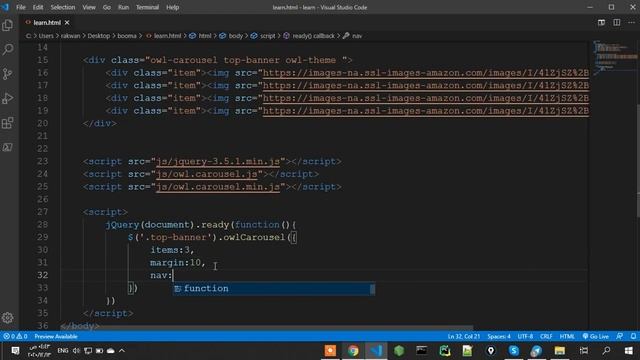
Task: Change file encoding UTF-8
Action: tap(525, 336)
